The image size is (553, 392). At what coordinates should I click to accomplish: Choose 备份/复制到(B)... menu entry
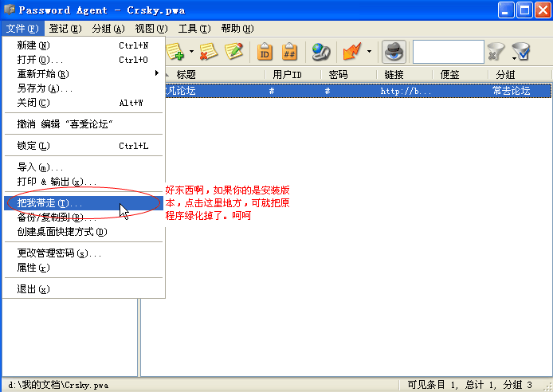click(84, 218)
